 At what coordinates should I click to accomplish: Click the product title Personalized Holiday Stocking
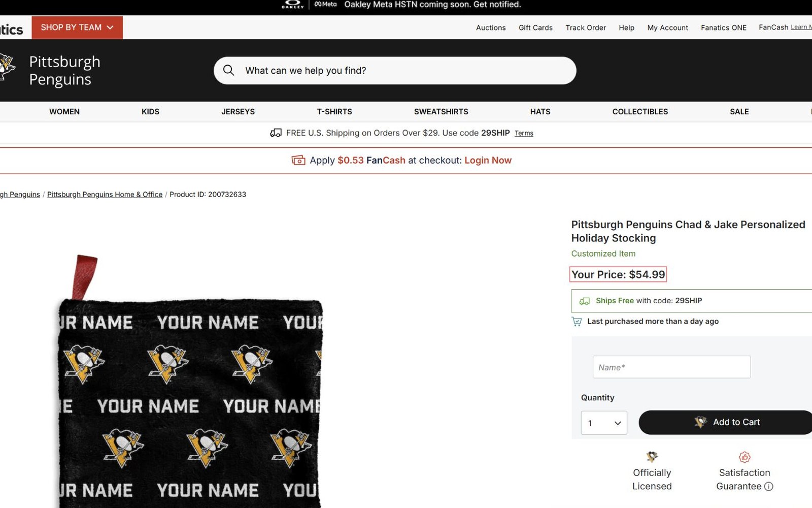[x=688, y=231]
